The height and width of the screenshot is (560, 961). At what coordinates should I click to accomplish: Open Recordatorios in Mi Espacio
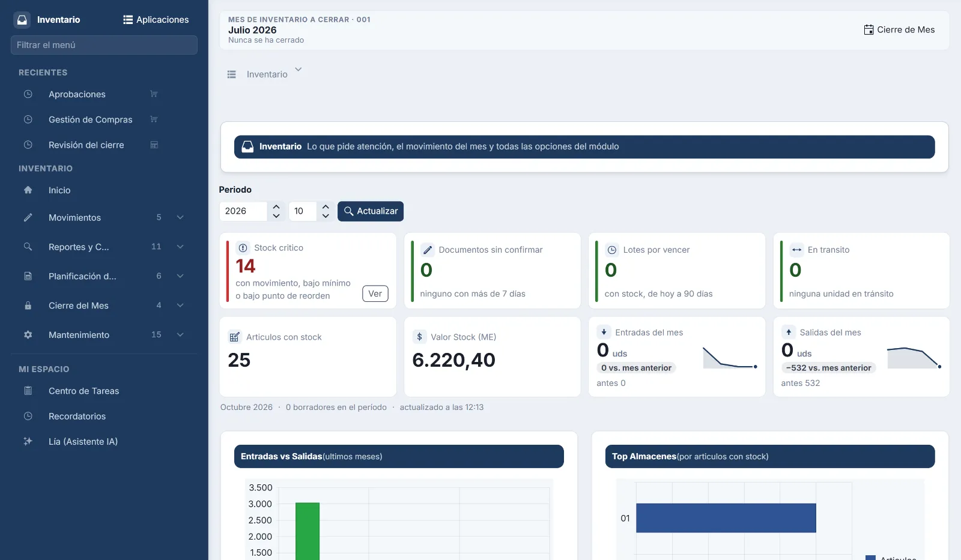point(77,416)
